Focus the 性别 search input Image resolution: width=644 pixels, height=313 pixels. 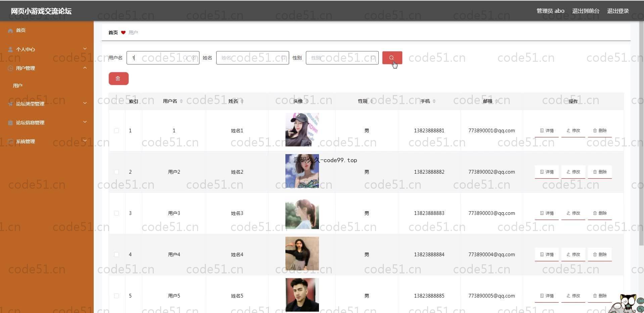342,58
